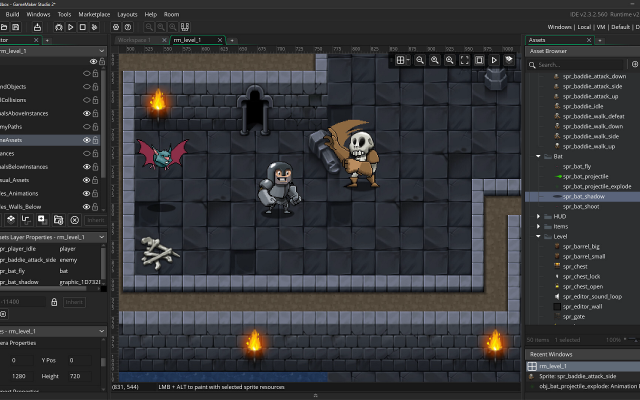Show the ndObjects layer via eye icon
This screenshot has height=400, width=640.
(x=87, y=87)
